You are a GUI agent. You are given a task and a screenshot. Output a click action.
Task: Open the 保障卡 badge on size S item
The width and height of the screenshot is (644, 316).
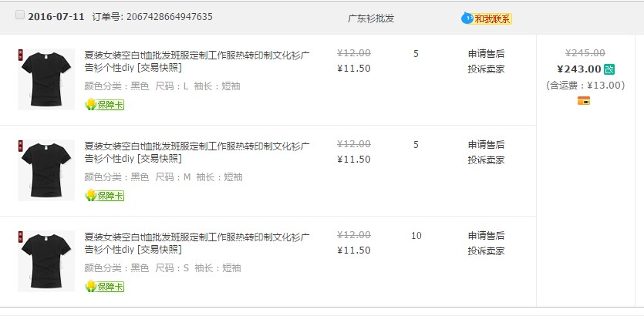coord(105,286)
